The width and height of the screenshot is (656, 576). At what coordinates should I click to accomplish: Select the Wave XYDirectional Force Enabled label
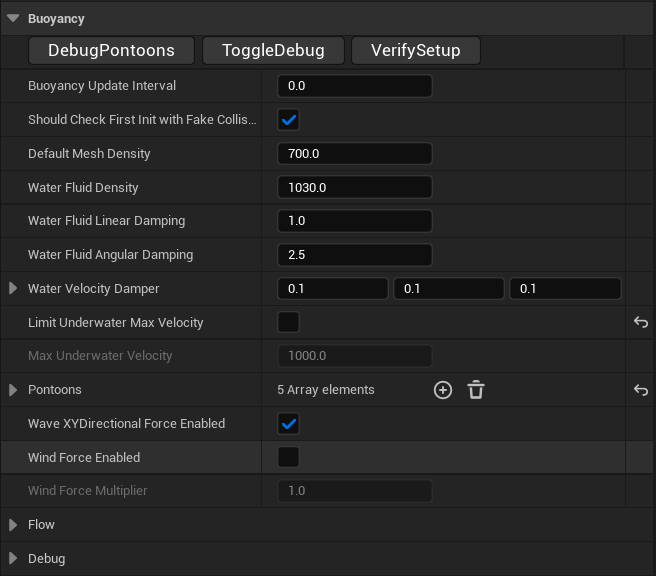pos(126,424)
